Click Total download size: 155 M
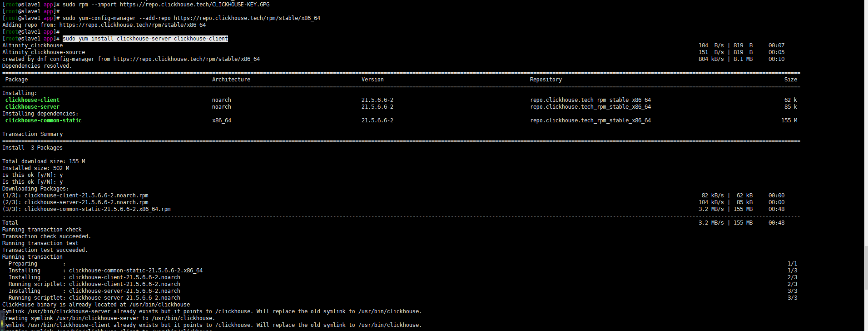868x331 pixels. click(44, 161)
